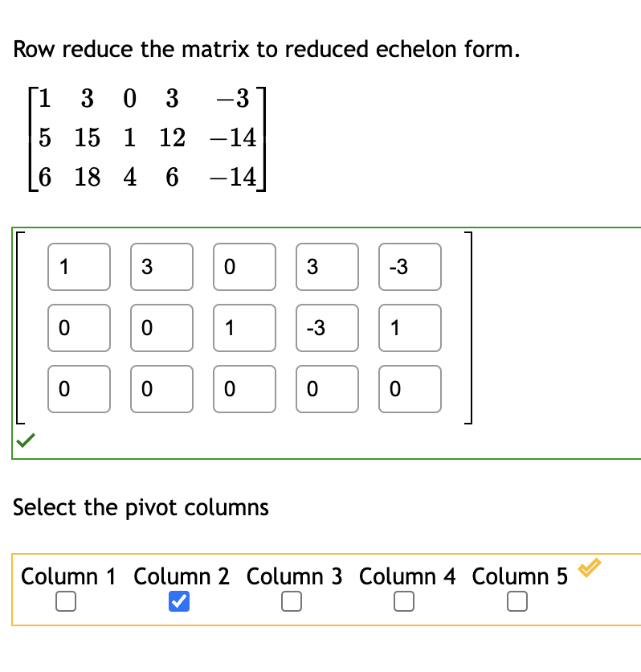
Task: Disable the Column 2 checkbox
Action: click(x=178, y=600)
